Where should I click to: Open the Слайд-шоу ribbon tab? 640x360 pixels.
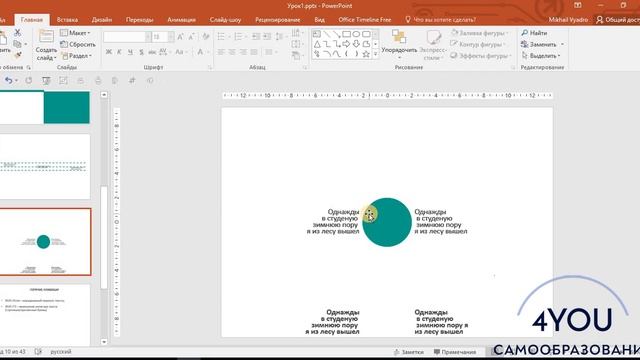[x=225, y=20]
